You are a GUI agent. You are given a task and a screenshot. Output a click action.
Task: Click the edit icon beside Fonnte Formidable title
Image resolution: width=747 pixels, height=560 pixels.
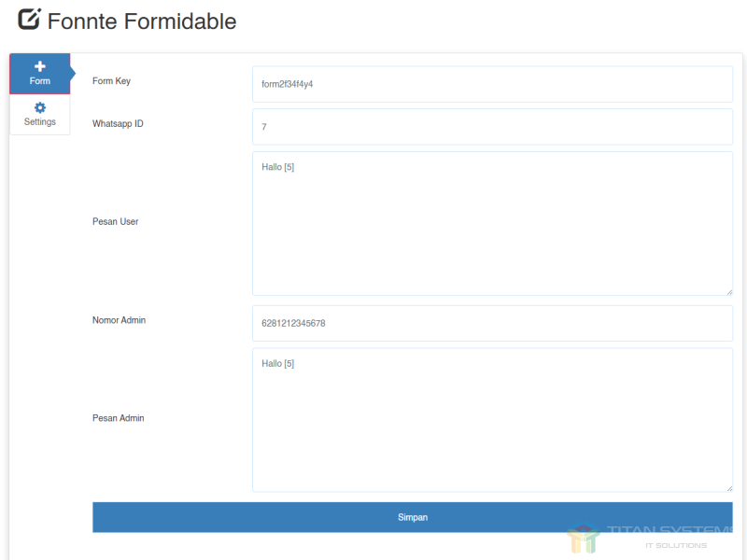pos(29,20)
